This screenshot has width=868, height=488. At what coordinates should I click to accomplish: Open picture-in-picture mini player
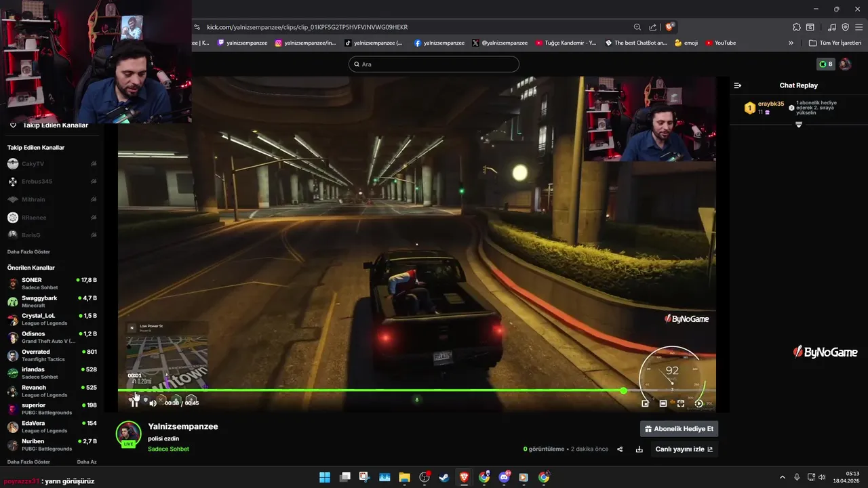click(645, 403)
